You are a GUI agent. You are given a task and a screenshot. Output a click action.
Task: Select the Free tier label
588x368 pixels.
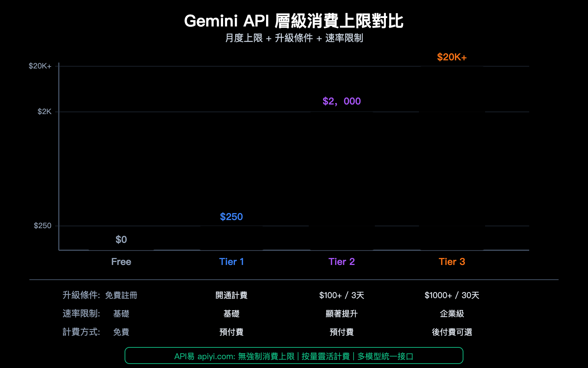pyautogui.click(x=121, y=262)
